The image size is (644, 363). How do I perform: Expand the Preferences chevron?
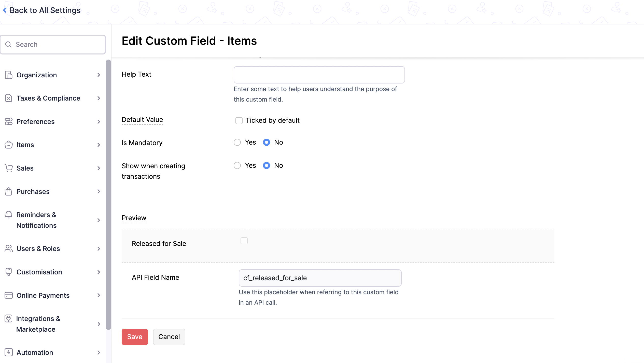point(99,122)
